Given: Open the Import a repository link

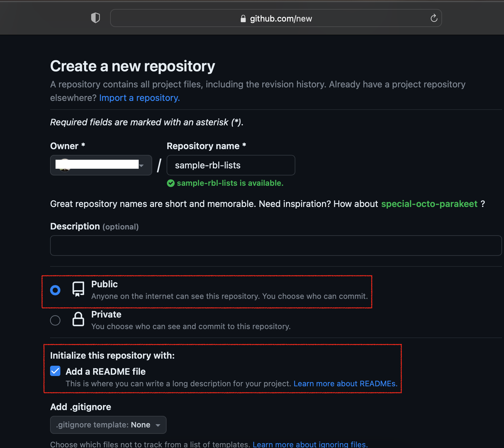Looking at the screenshot, I should click(139, 98).
